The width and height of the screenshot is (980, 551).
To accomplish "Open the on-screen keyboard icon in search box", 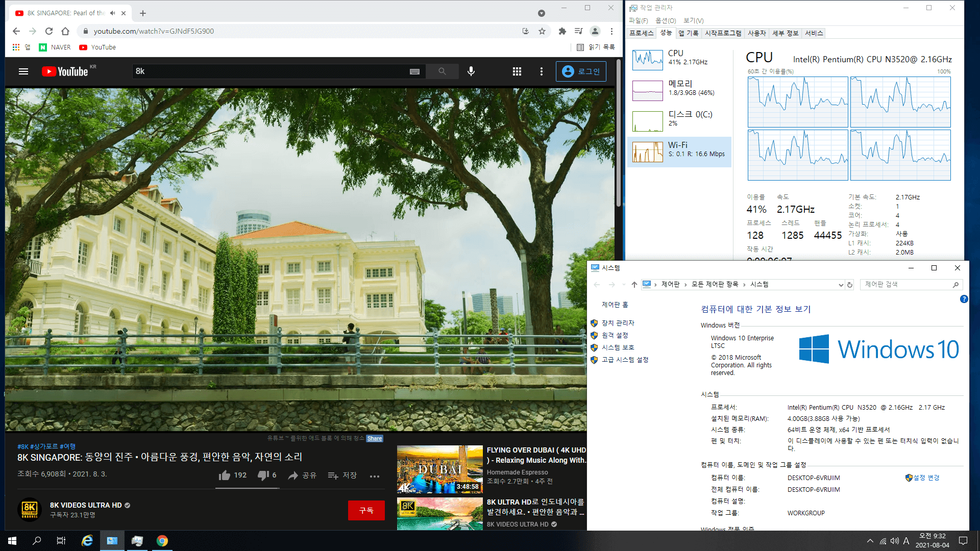I will 414,71.
